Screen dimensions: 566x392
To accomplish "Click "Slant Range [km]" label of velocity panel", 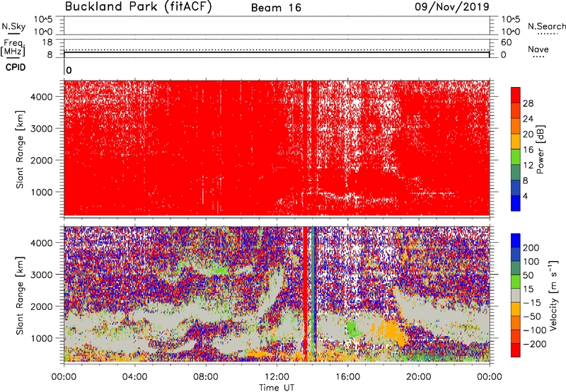I will 20,295.
